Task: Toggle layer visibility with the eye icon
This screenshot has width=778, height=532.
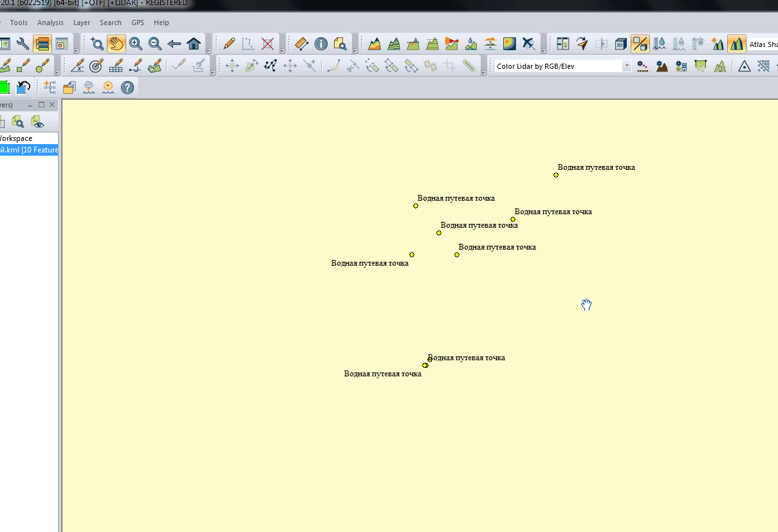Action: (x=38, y=122)
